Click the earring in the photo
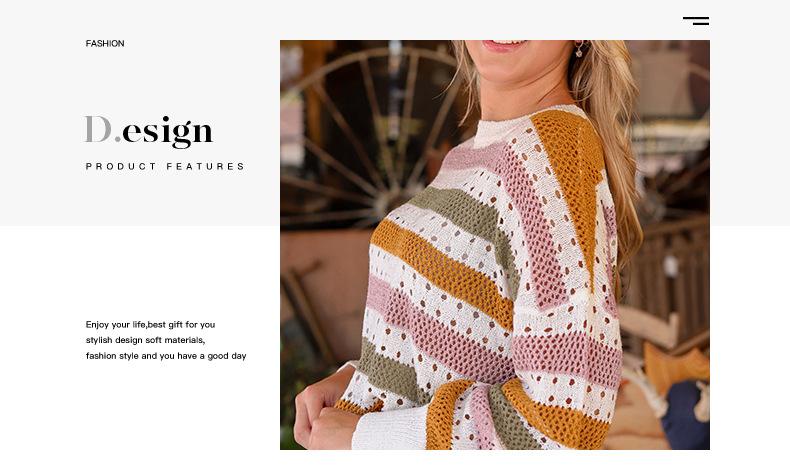Viewport: 790px width, 469px height. coord(579,49)
